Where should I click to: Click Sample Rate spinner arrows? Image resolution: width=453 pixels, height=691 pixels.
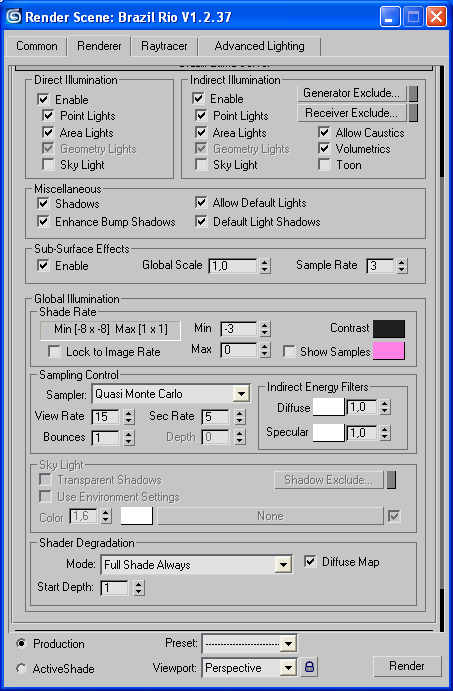(x=402, y=266)
